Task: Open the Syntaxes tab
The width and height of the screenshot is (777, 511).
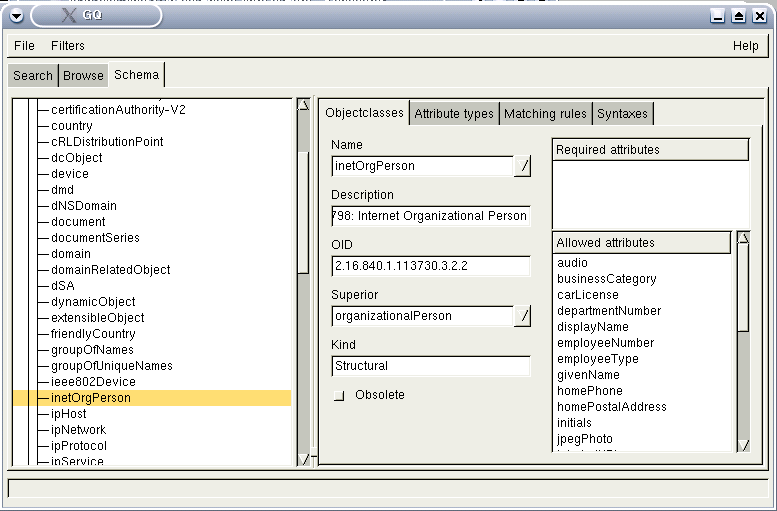Action: [622, 114]
